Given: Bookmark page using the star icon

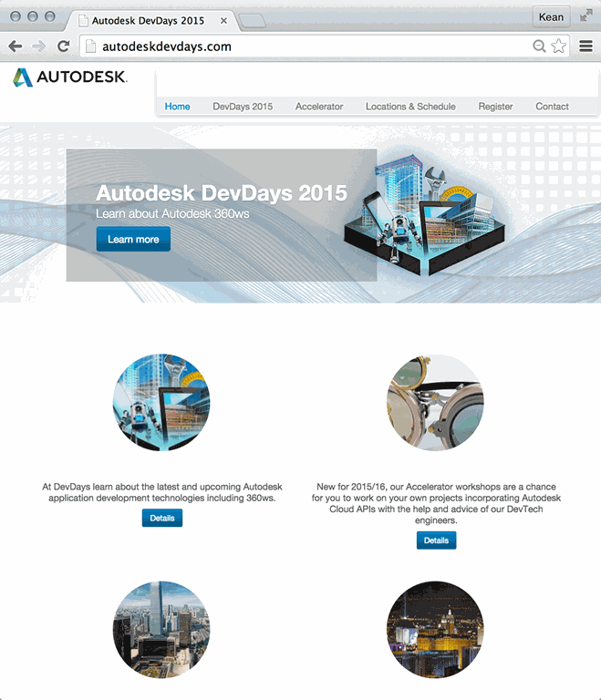Looking at the screenshot, I should tap(558, 46).
